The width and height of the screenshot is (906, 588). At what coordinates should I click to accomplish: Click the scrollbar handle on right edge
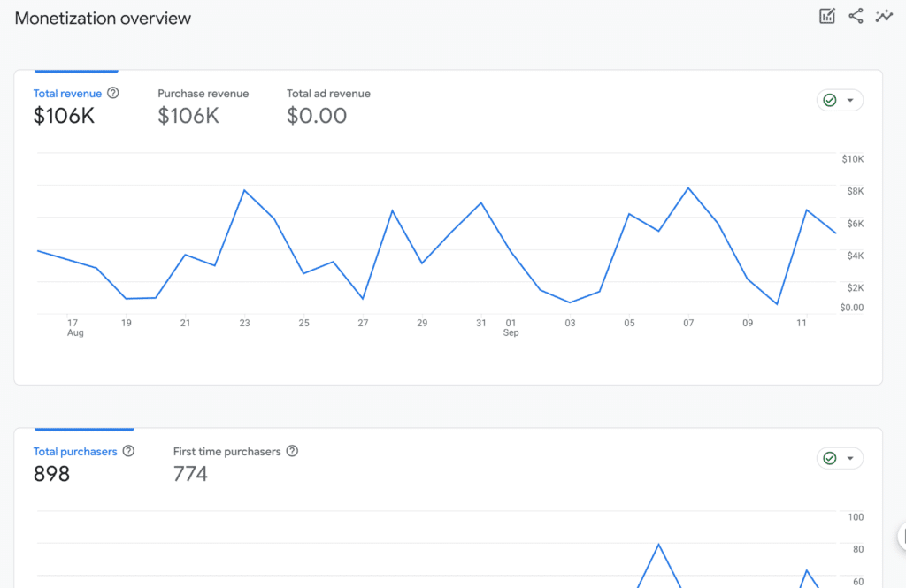pyautogui.click(x=902, y=537)
